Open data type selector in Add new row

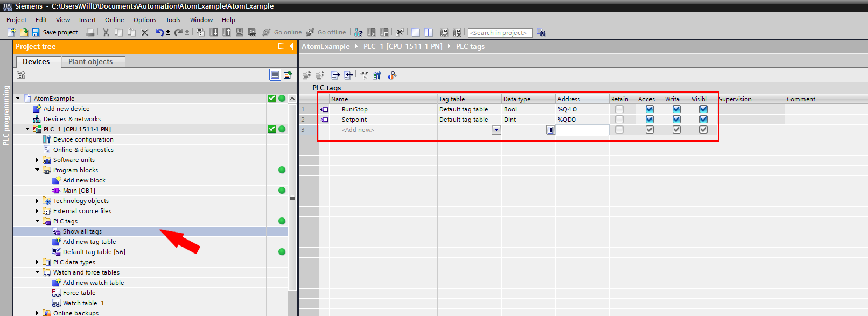550,130
